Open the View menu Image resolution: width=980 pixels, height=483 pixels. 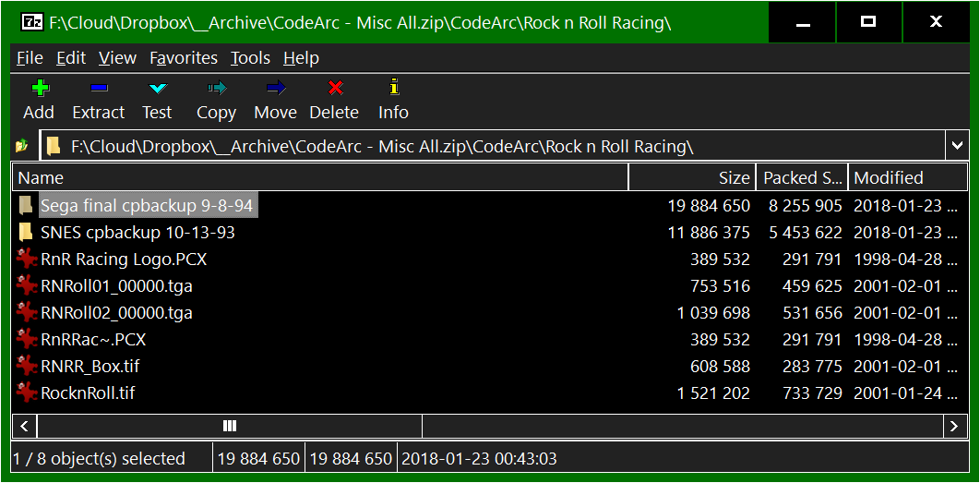click(117, 58)
